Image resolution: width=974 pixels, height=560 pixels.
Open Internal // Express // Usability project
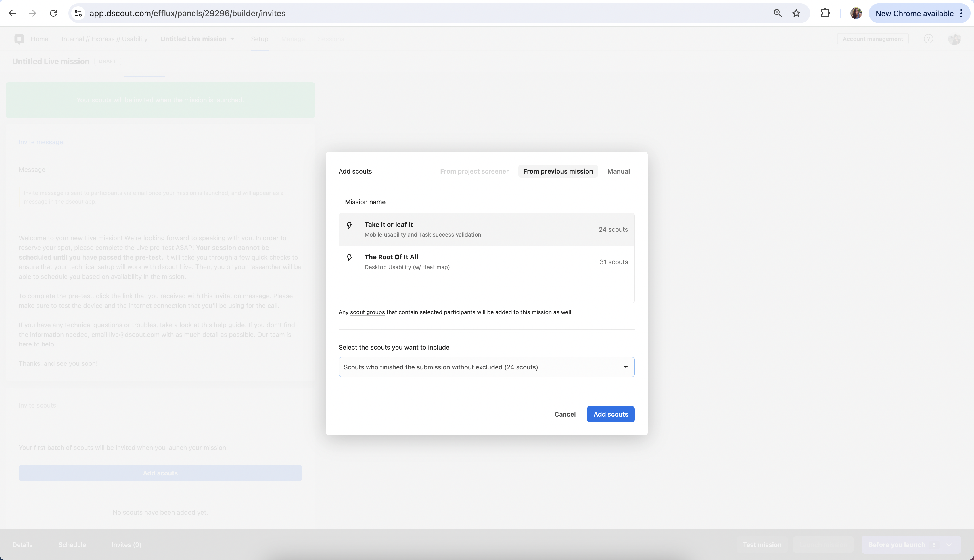[105, 39]
